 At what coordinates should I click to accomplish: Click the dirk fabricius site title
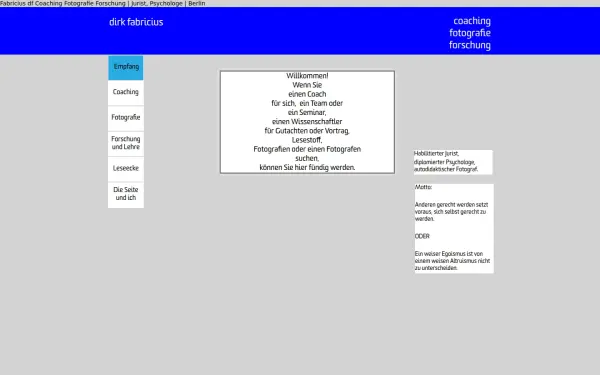136,22
